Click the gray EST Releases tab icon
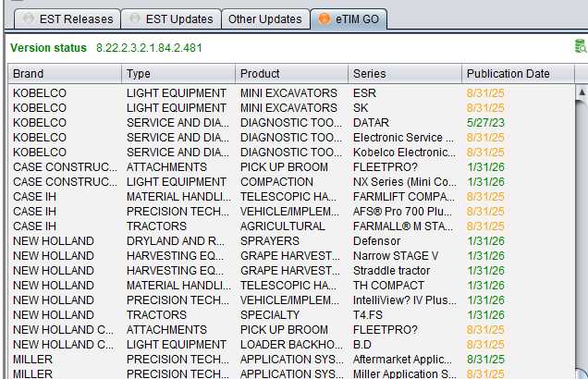Screen dimensions: 588x379 [x=29, y=18]
